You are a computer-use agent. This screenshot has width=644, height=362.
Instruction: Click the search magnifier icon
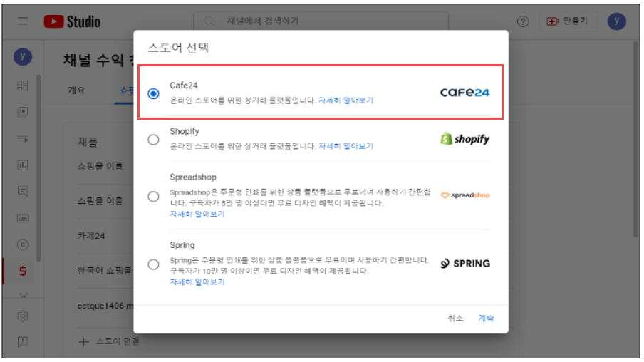[x=209, y=21]
